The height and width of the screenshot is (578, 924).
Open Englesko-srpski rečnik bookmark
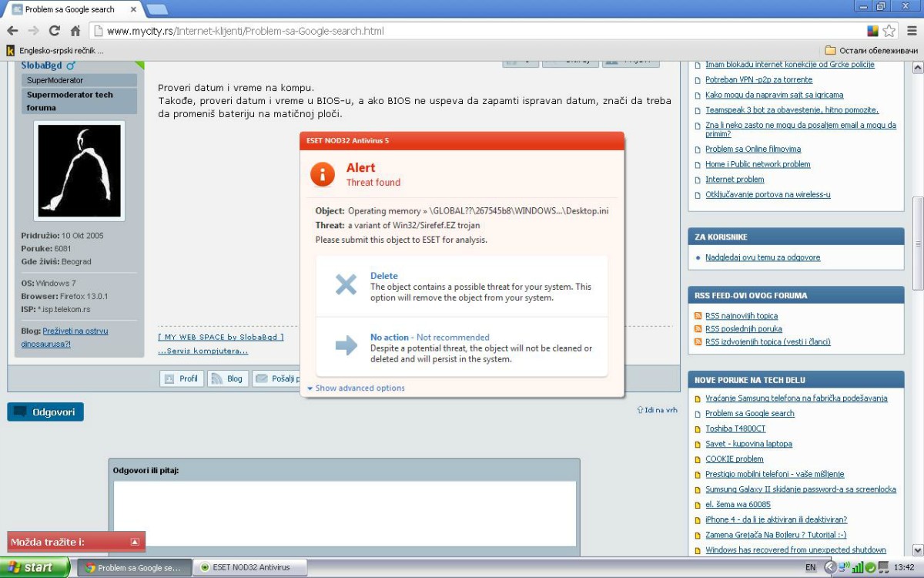tap(55, 51)
